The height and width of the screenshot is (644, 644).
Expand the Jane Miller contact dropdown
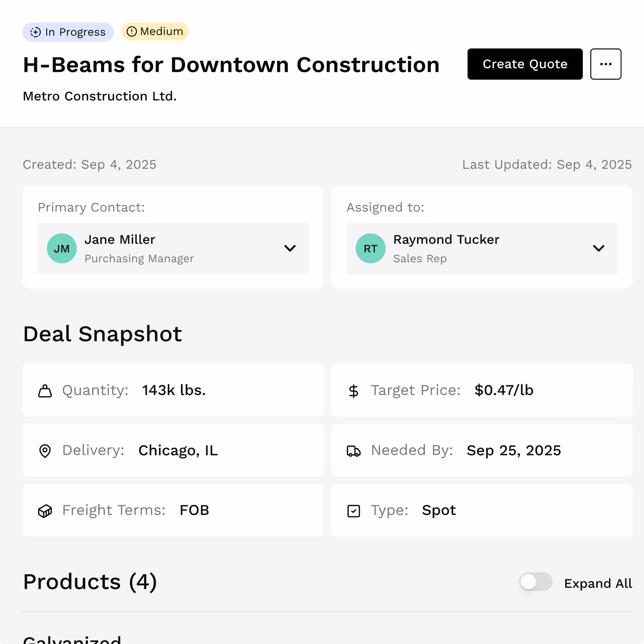point(290,248)
